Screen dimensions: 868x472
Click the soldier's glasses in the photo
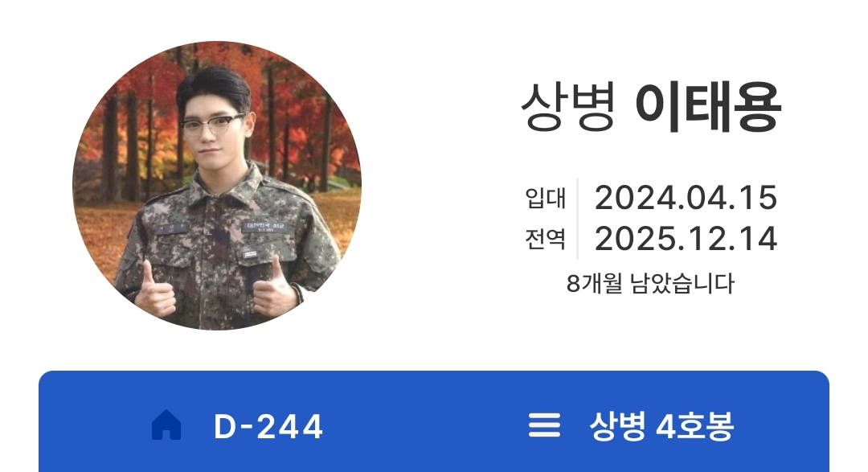pos(213,125)
